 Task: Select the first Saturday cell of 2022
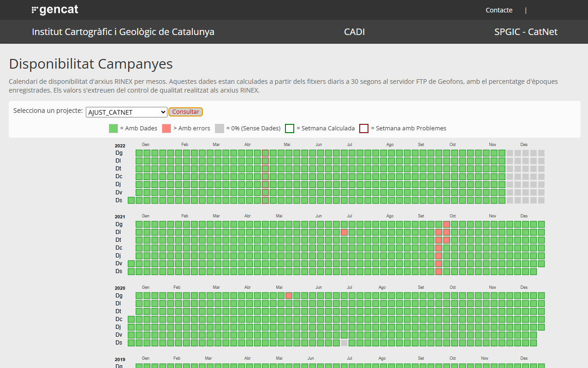(x=131, y=200)
